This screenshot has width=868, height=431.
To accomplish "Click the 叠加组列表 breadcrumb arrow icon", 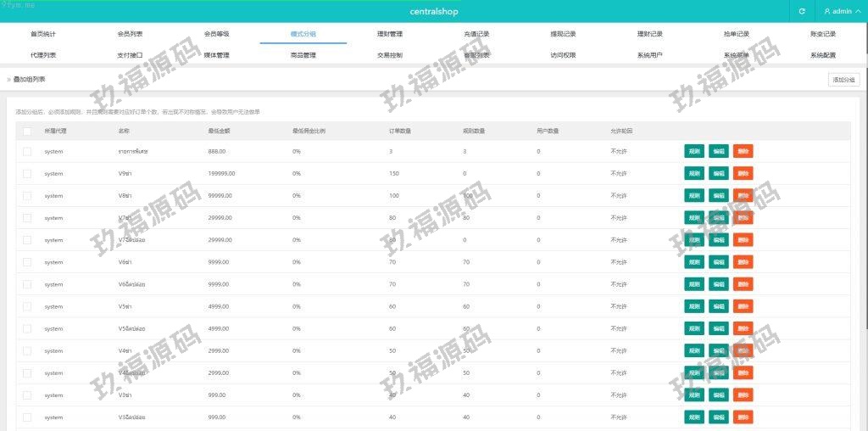I will pos(8,80).
